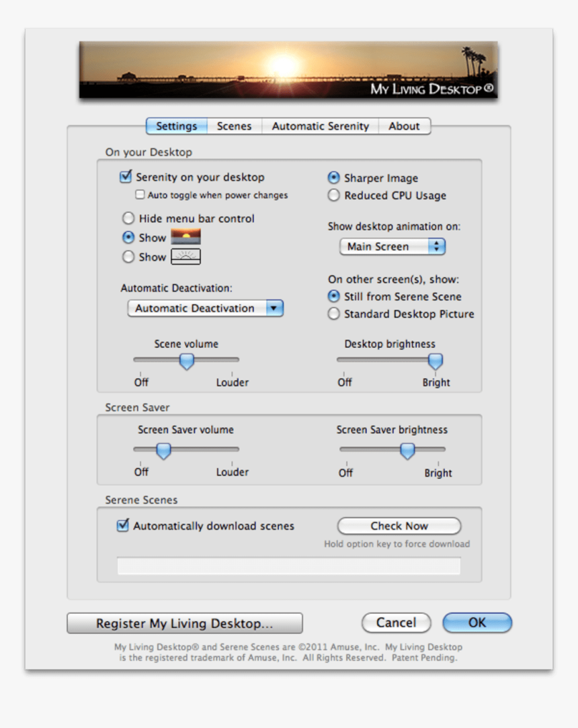The image size is (578, 728).
Task: Select Hide menu bar control option
Action: [x=128, y=218]
